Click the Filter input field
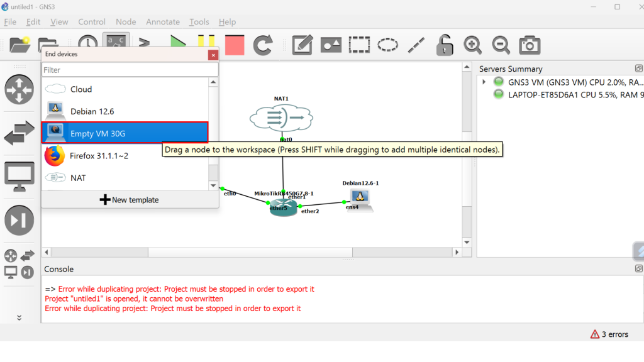The height and width of the screenshot is (362, 644). pyautogui.click(x=130, y=70)
